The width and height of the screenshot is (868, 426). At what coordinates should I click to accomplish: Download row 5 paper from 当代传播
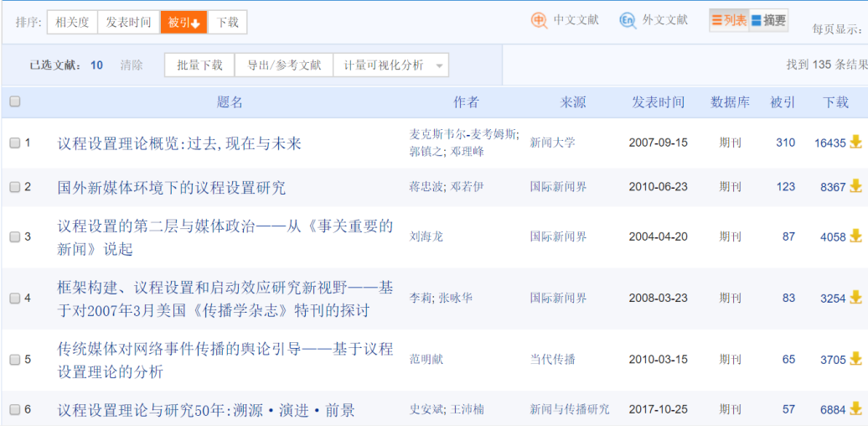click(x=855, y=359)
